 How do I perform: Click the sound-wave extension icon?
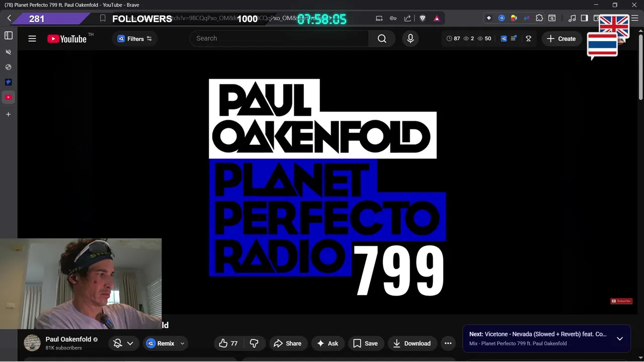[x=527, y=18]
